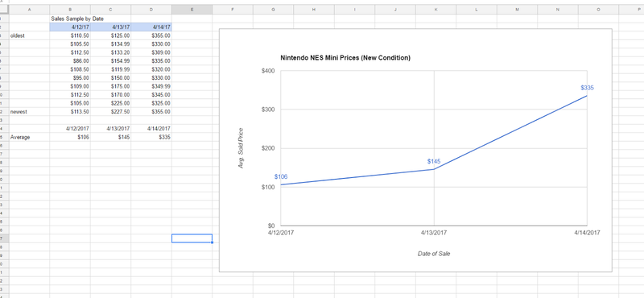Screen dimensions: 644x298
Task: Select the $145 average cell
Action: 110,137
